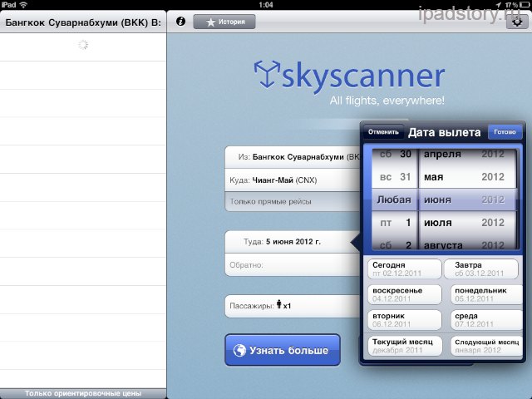Image resolution: width=532 pixels, height=399 pixels.
Task: Tap the passenger person icon
Action: coord(279,303)
